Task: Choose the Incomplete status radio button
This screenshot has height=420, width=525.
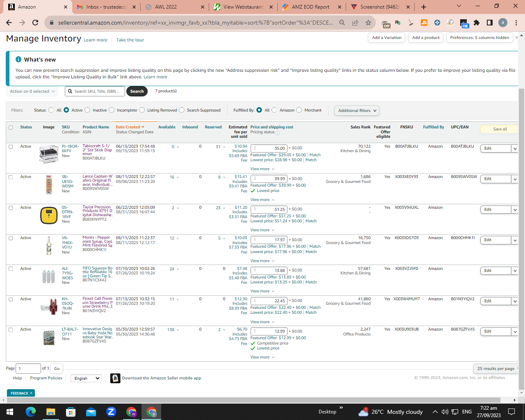Action: tap(112, 110)
